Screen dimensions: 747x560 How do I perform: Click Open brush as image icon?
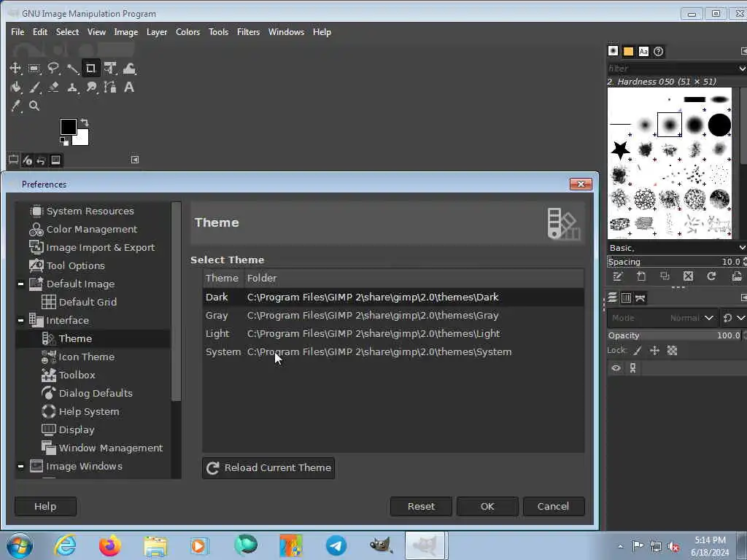pyautogui.click(x=737, y=276)
